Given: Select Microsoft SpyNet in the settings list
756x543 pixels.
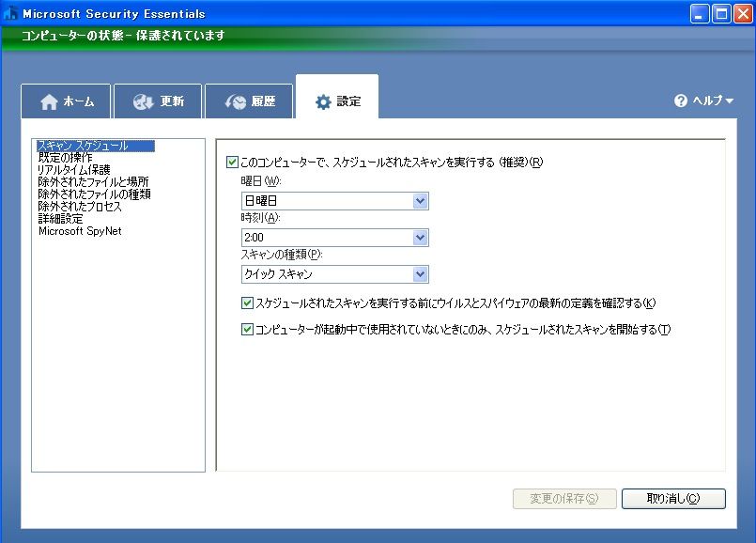Looking at the screenshot, I should click(x=80, y=231).
